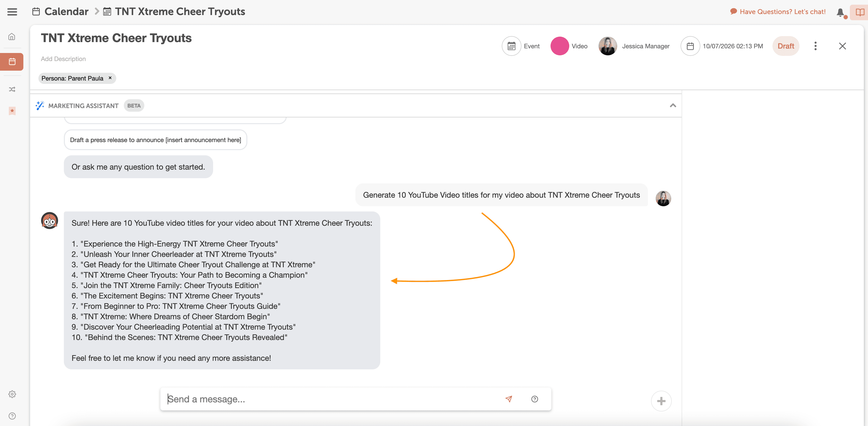868x426 pixels.
Task: Remove the Persona: Parent Paula tag
Action: [110, 78]
